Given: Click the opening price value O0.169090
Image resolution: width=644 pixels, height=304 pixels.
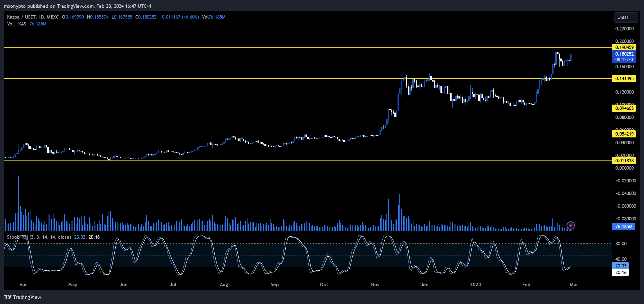Looking at the screenshot, I should (73, 17).
